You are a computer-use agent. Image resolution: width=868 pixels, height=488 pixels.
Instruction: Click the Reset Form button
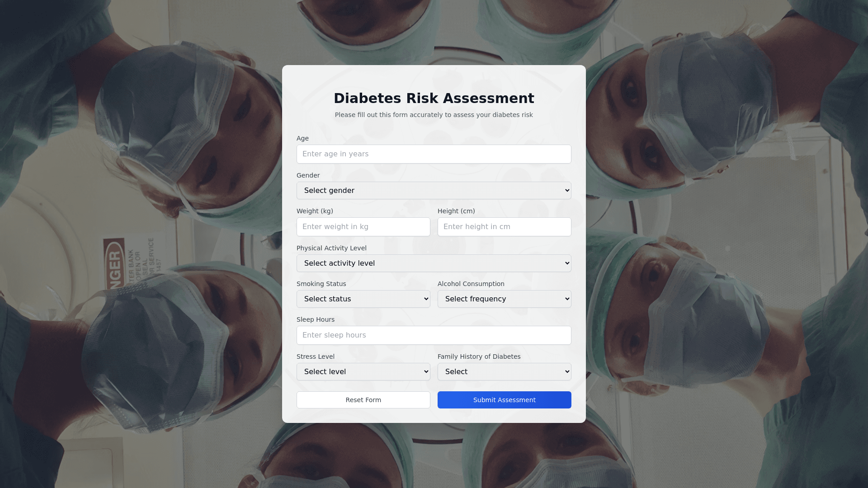363,400
